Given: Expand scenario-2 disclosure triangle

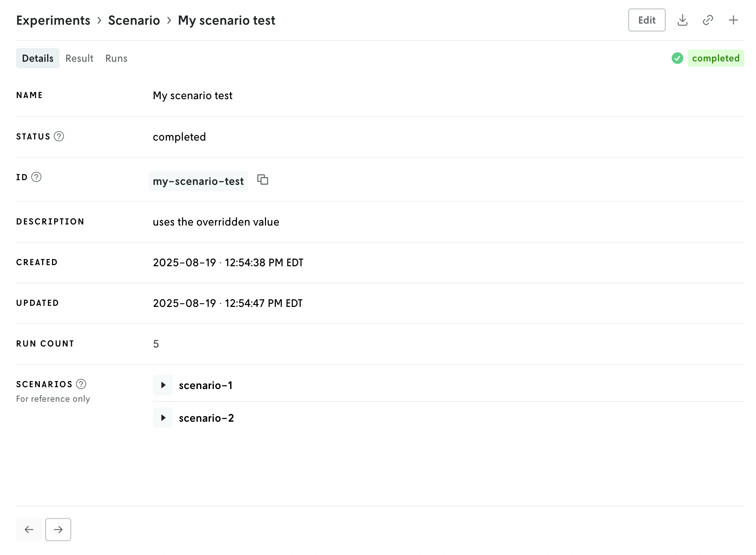Looking at the screenshot, I should click(163, 418).
